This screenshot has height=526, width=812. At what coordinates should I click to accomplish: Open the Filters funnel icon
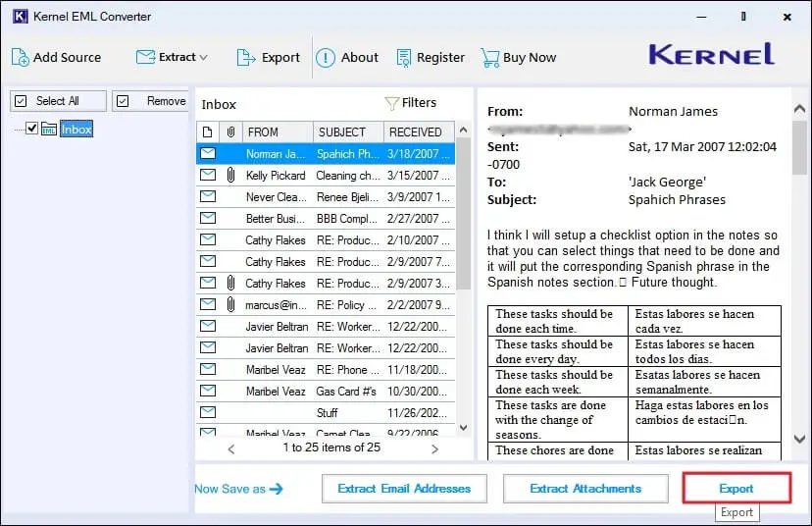click(391, 103)
